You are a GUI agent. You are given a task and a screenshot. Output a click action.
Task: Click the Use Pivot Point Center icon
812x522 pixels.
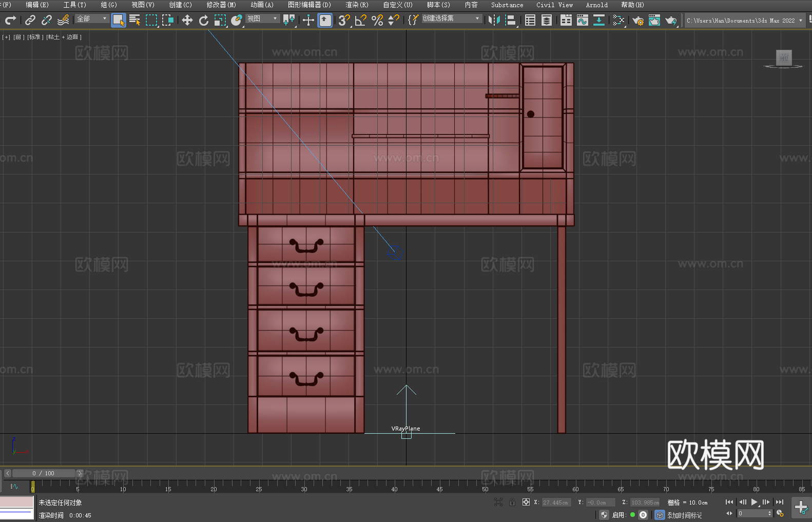(x=289, y=20)
